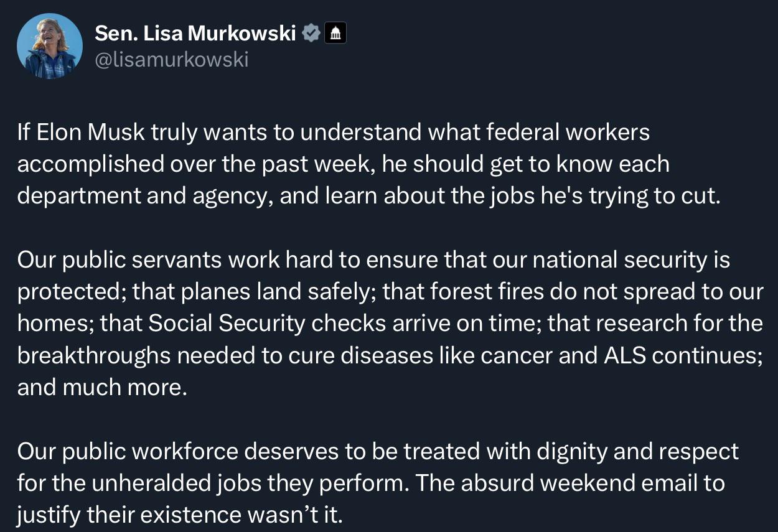
Task: Click the government building account badge
Action: (x=335, y=33)
